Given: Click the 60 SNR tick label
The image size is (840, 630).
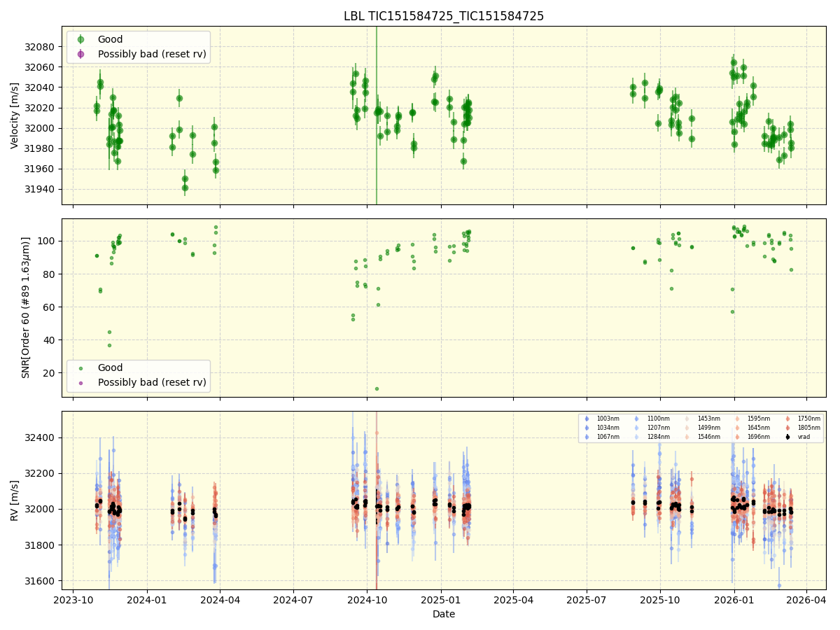Looking at the screenshot, I should 49,307.
